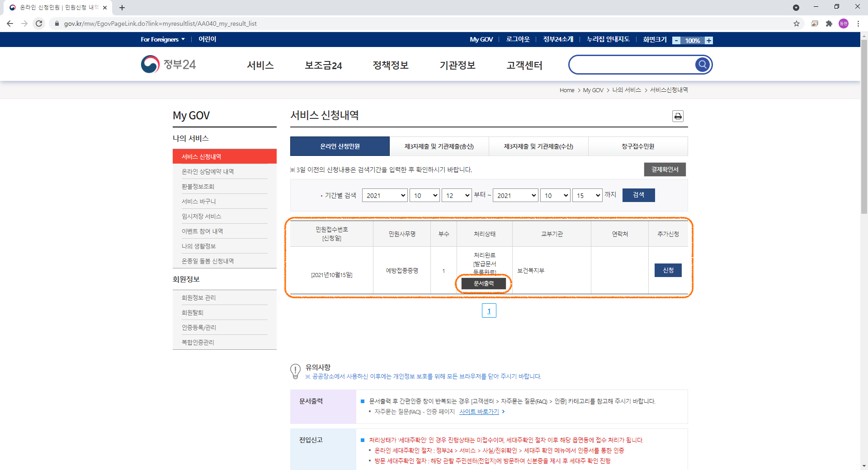The height and width of the screenshot is (470, 868).
Task: Open 누리집 안내지도 link
Action: coord(608,39)
